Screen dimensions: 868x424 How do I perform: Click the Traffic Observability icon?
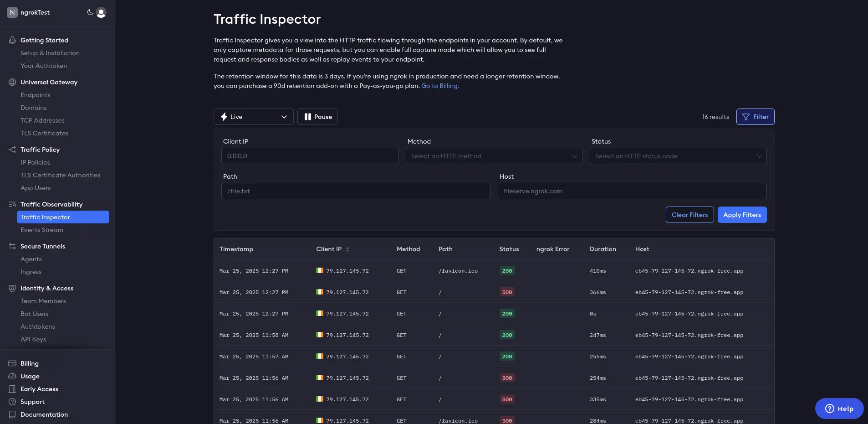point(12,204)
